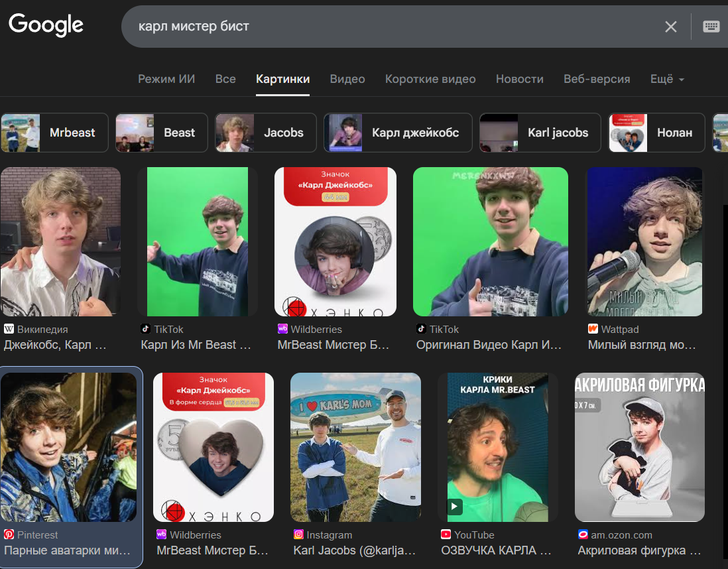Click the Wildberries icon under the heart badge
This screenshot has height=569, width=728.
[x=161, y=535]
